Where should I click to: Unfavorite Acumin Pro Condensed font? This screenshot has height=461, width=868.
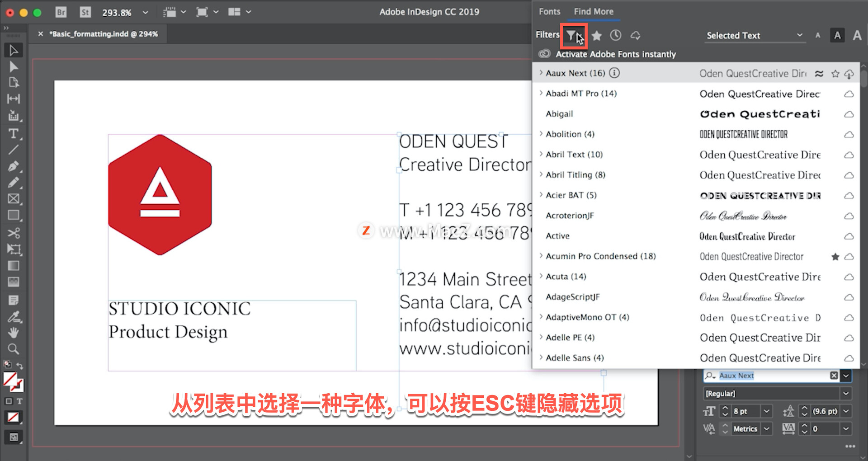(835, 257)
